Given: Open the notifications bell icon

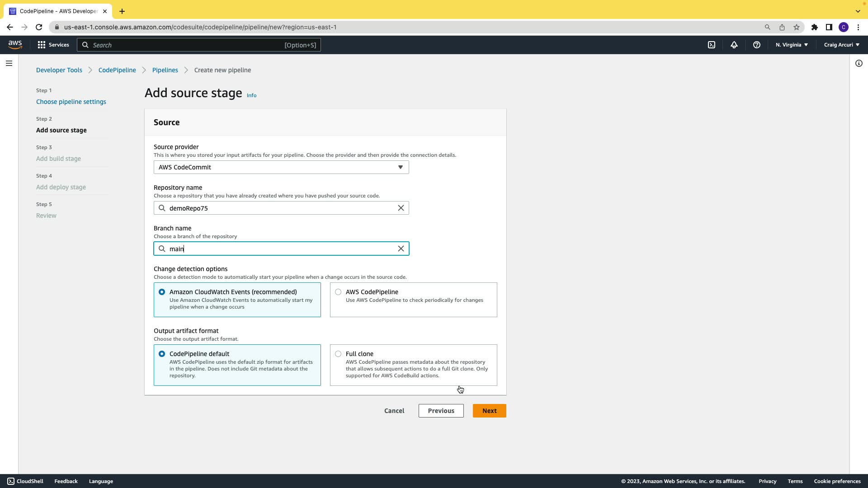Looking at the screenshot, I should (x=734, y=45).
